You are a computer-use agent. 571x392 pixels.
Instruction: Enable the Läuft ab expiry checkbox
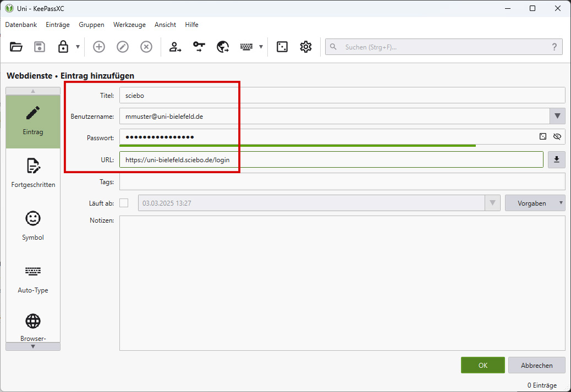point(124,203)
